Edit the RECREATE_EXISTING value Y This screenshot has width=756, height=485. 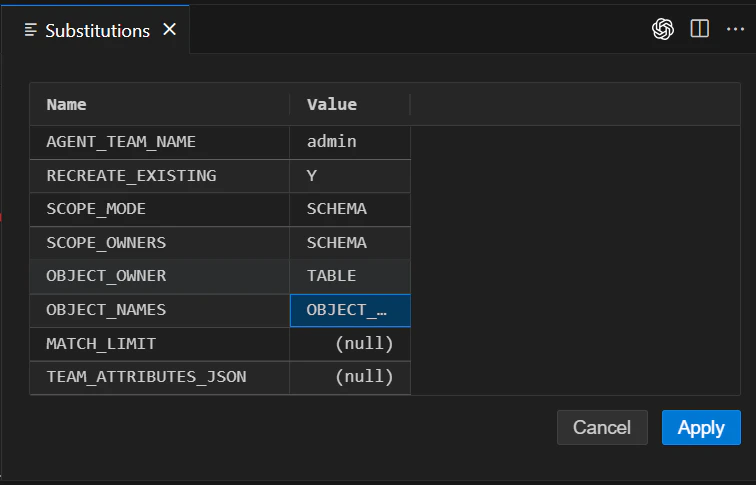(x=350, y=176)
